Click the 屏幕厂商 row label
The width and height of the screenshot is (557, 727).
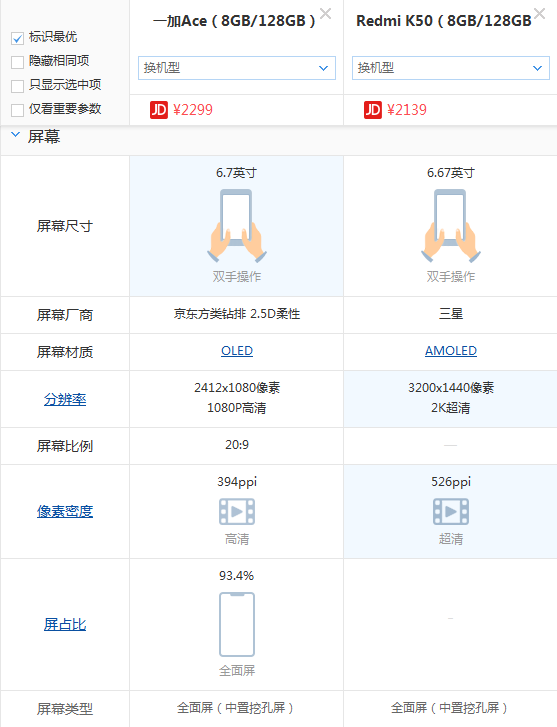[x=65, y=315]
